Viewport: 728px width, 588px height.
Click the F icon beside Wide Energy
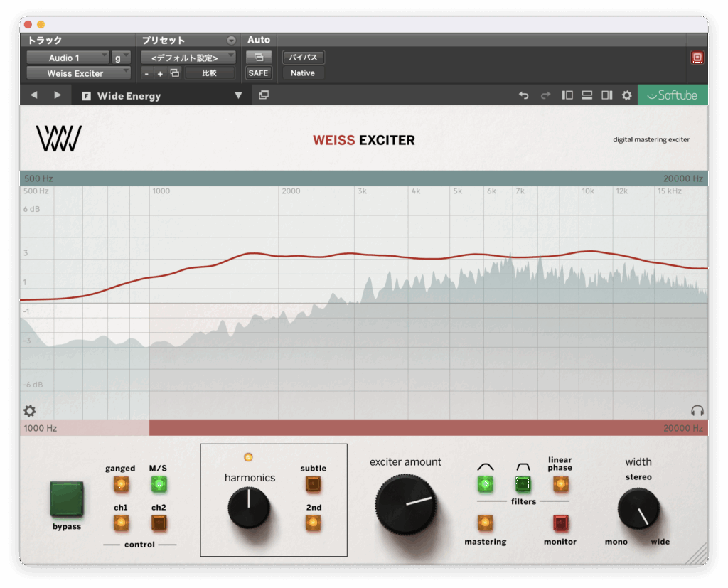86,96
